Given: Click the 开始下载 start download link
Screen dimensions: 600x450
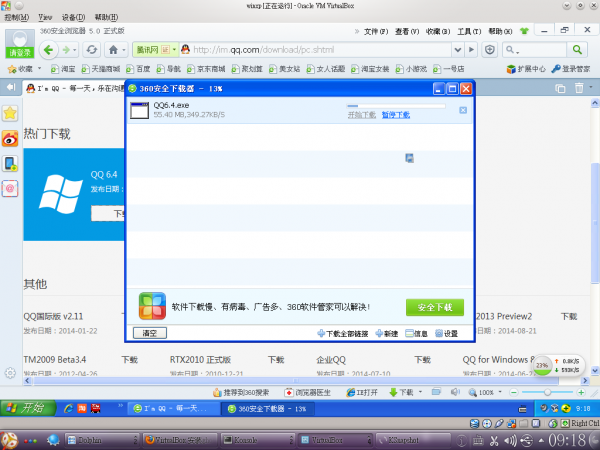Looking at the screenshot, I should [362, 115].
